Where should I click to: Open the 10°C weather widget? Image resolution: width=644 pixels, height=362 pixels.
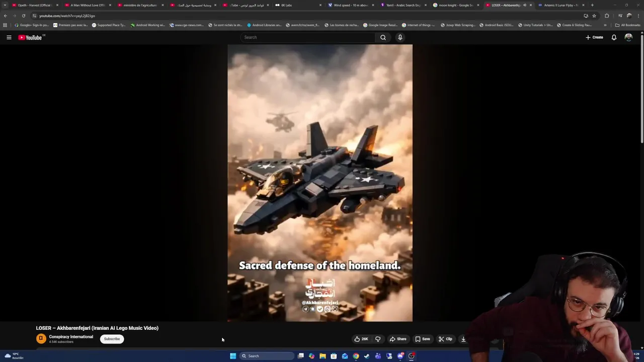point(14,356)
